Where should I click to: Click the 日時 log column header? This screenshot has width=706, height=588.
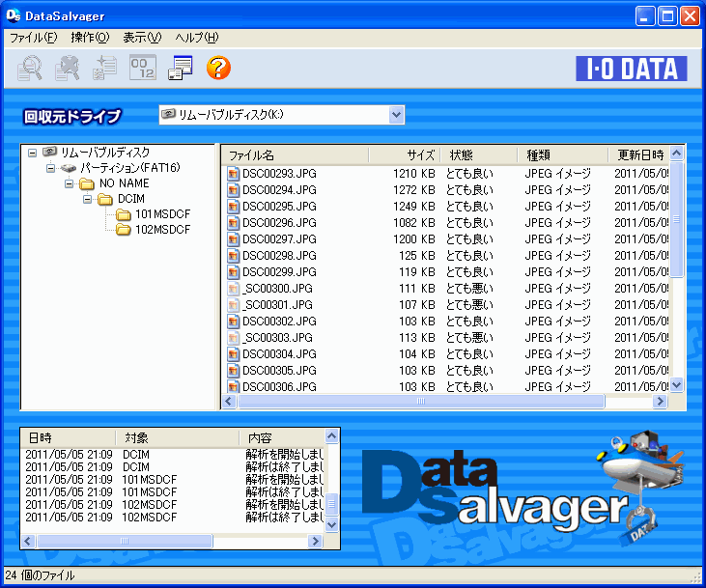tap(68, 437)
